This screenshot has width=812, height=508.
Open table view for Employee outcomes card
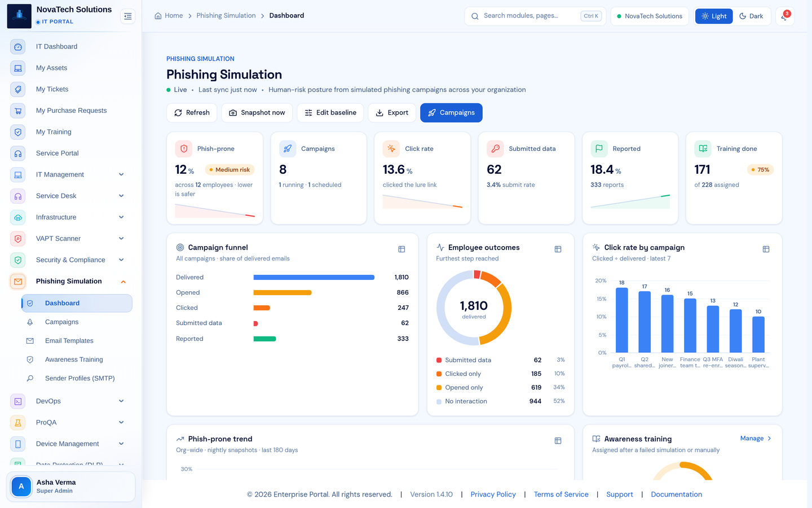click(558, 249)
